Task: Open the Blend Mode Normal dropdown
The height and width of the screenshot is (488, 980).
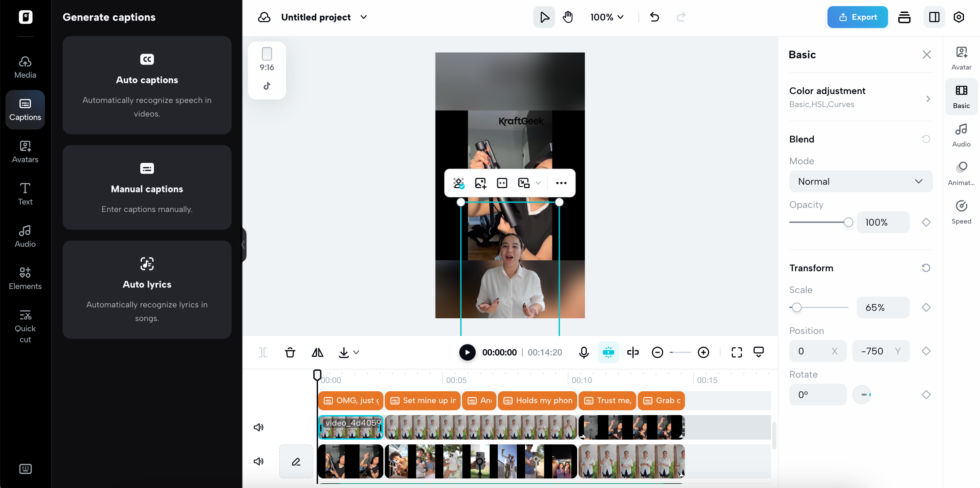Action: click(x=860, y=182)
